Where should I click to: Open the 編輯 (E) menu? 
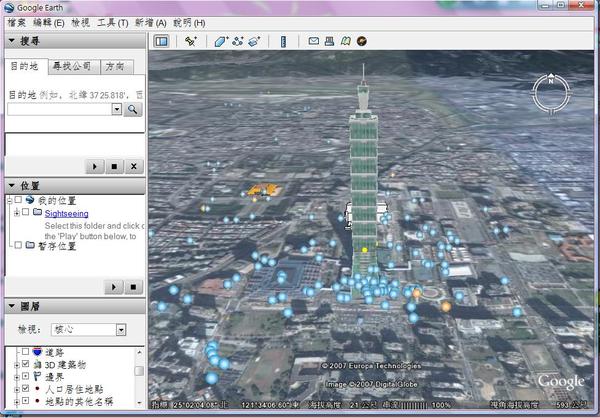click(x=48, y=23)
